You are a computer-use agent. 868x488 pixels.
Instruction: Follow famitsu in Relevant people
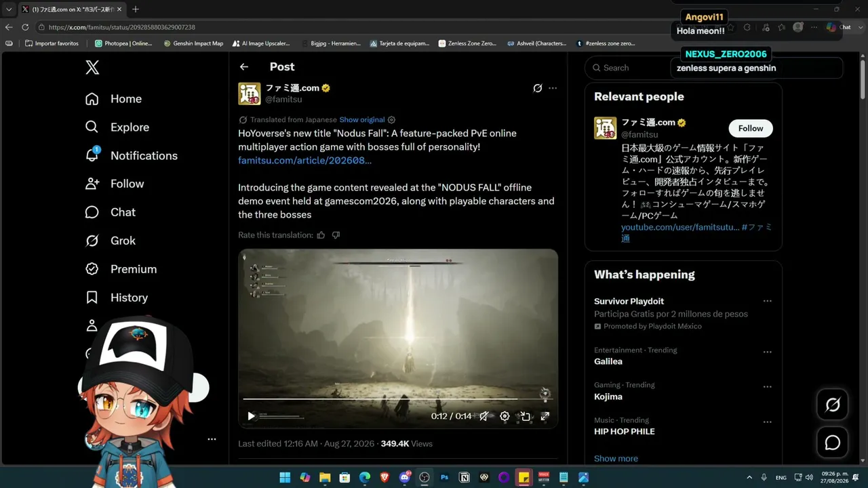point(751,128)
